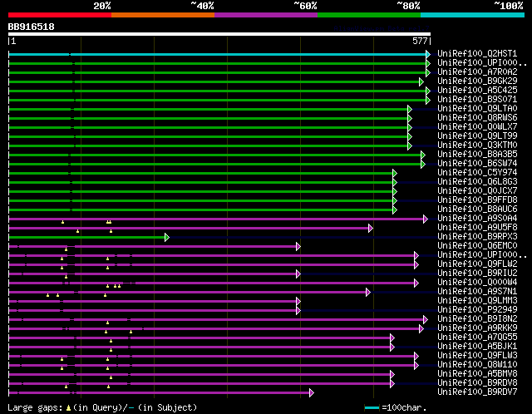
Task: Open hit UniRef100_A7R0A2
Action: pyautogui.click(x=477, y=72)
